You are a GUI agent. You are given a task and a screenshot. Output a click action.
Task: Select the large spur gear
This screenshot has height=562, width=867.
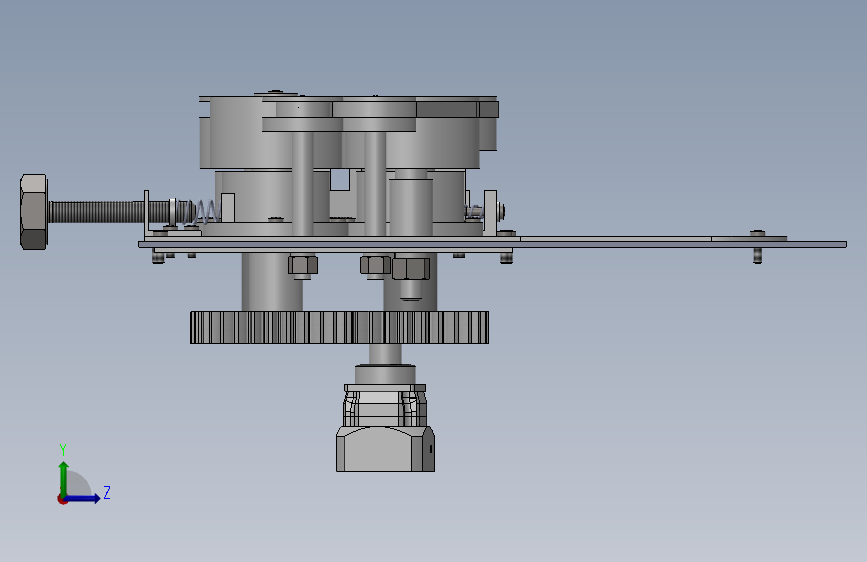pyautogui.click(x=340, y=327)
